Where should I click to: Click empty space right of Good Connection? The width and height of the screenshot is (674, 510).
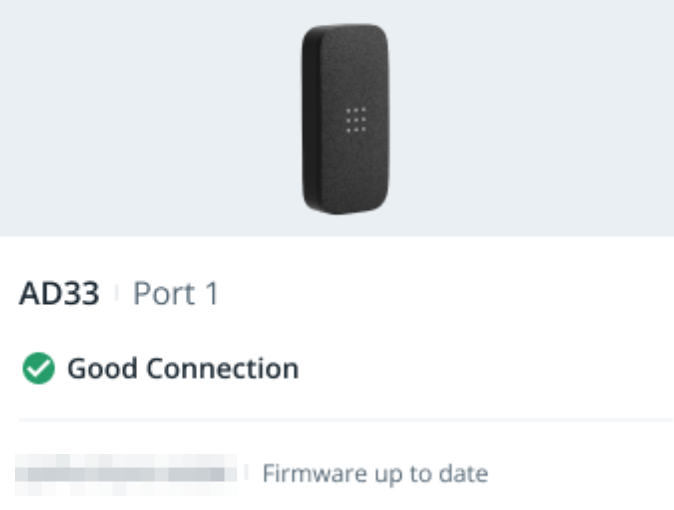click(480, 369)
